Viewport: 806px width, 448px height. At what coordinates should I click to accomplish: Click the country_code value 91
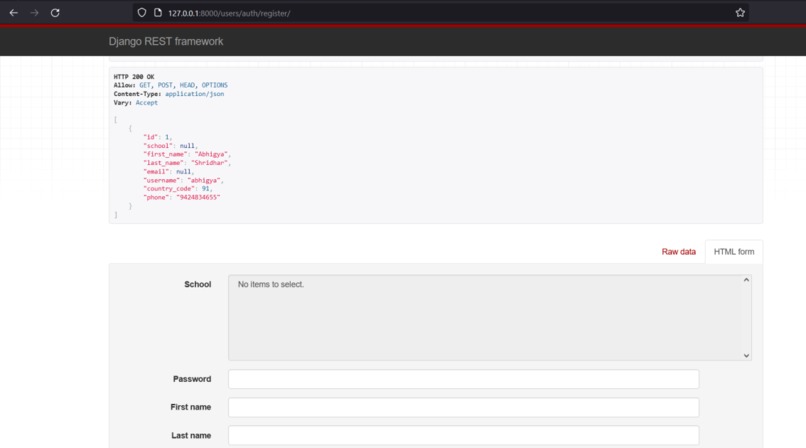[x=205, y=189]
